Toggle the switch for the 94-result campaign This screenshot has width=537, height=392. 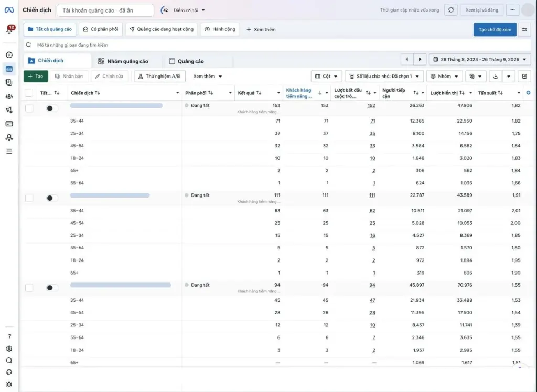pos(52,288)
